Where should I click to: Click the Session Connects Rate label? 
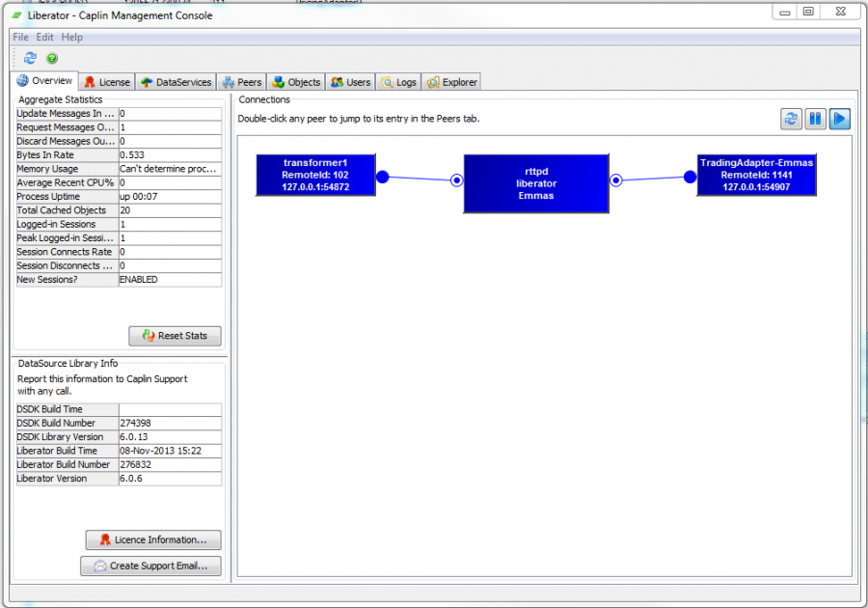(68, 252)
